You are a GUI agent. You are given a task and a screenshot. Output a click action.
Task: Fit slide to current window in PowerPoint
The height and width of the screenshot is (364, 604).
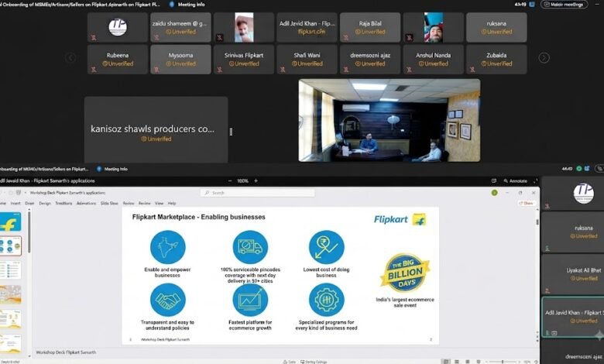pyautogui.click(x=536, y=362)
